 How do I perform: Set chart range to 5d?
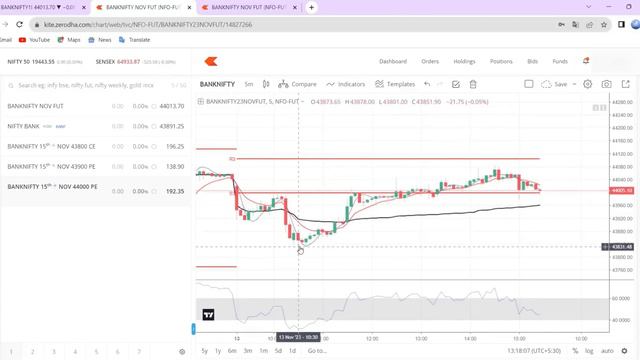278,351
